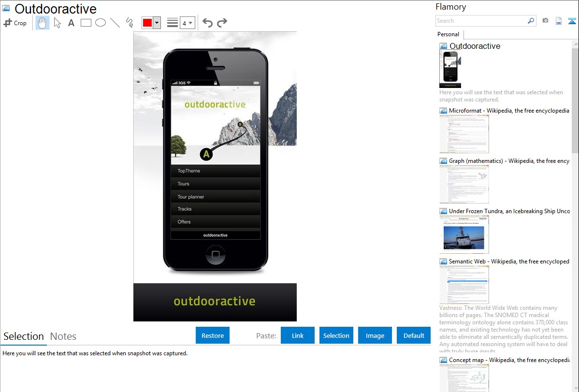Click the icon beside Concept map title

pos(444,360)
